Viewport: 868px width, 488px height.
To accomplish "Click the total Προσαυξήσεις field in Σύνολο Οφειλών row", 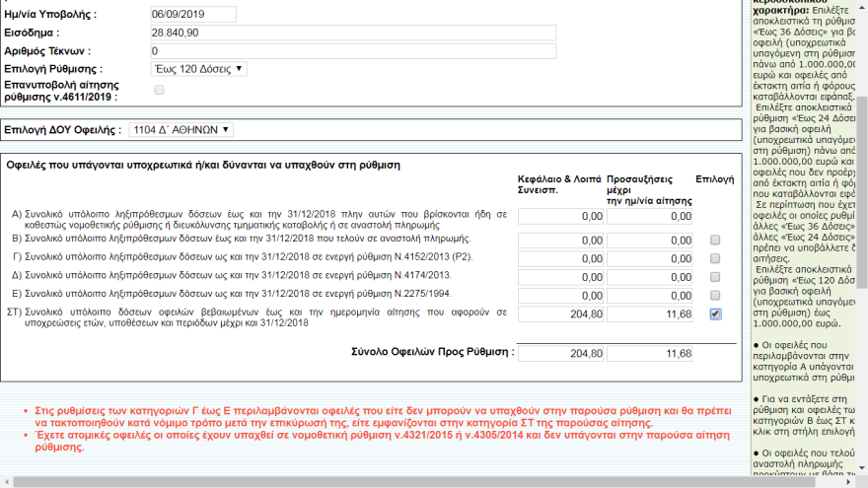I will click(650, 354).
